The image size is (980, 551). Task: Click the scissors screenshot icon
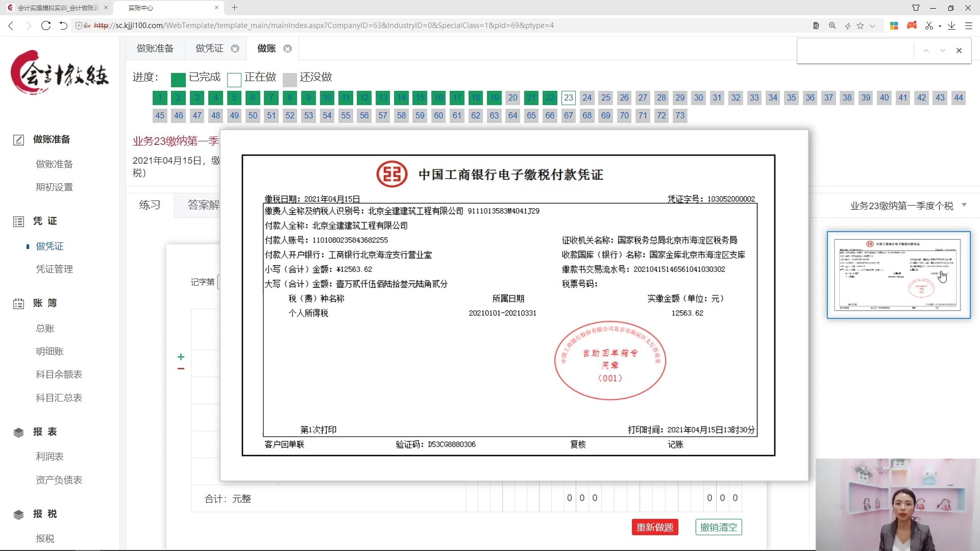(929, 26)
